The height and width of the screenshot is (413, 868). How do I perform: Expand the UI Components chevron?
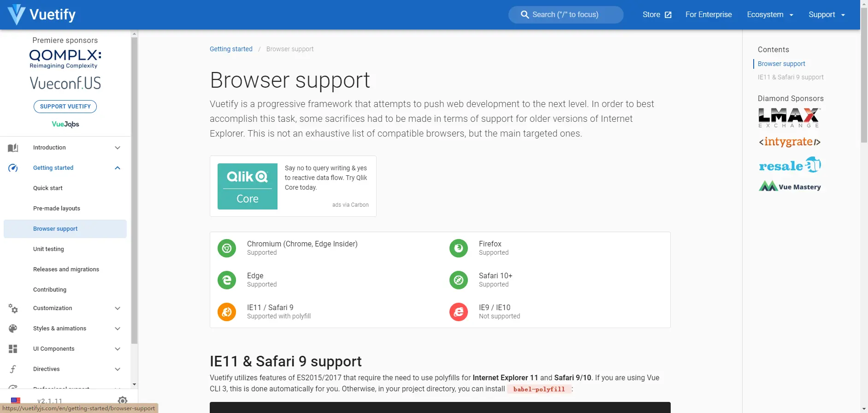point(118,349)
